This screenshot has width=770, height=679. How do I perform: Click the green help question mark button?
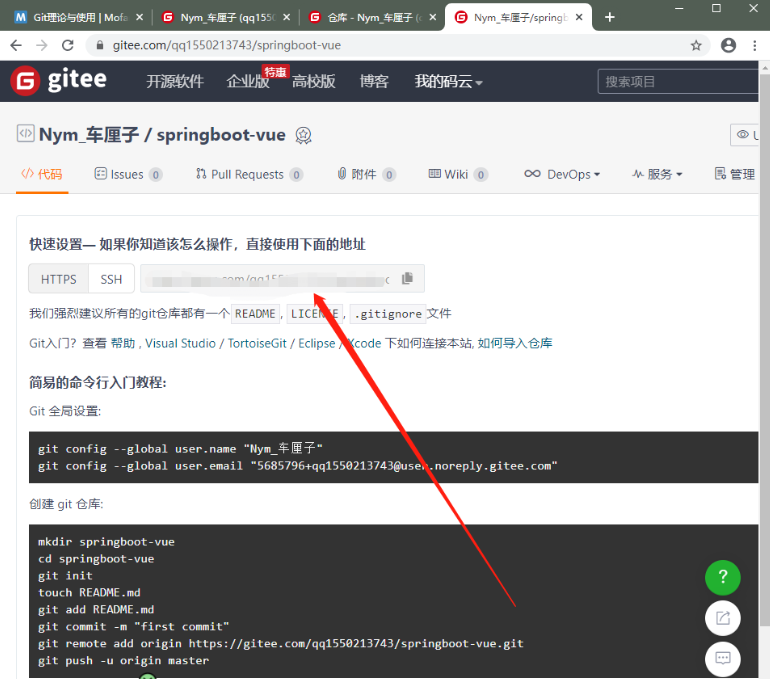722,577
